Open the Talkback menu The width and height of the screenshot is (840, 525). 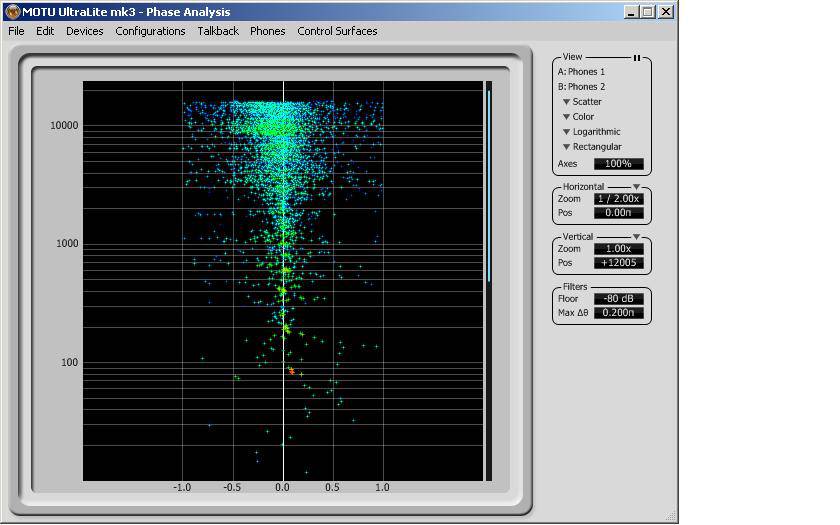218,31
